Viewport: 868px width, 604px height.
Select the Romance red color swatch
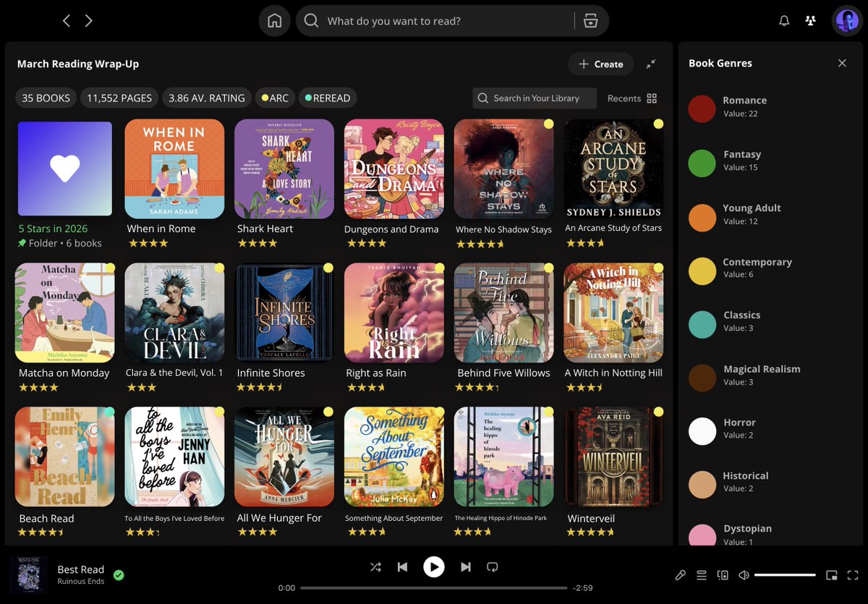(702, 108)
